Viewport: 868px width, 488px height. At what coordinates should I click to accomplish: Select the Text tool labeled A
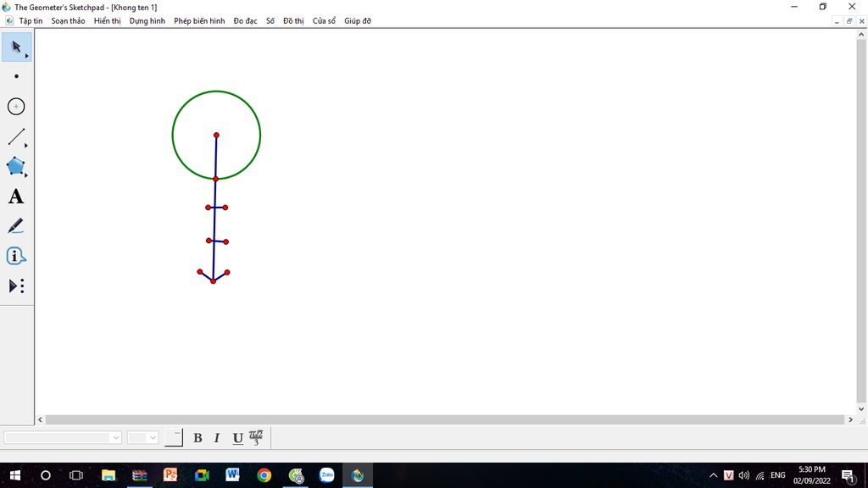(x=16, y=197)
